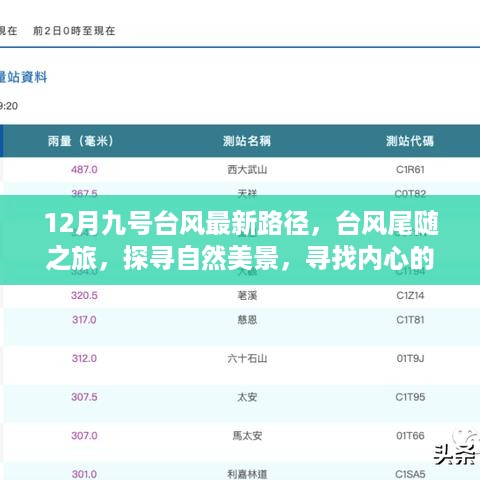Click the station code C1Z14
Image resolution: width=480 pixels, height=480 pixels.
pos(410,295)
